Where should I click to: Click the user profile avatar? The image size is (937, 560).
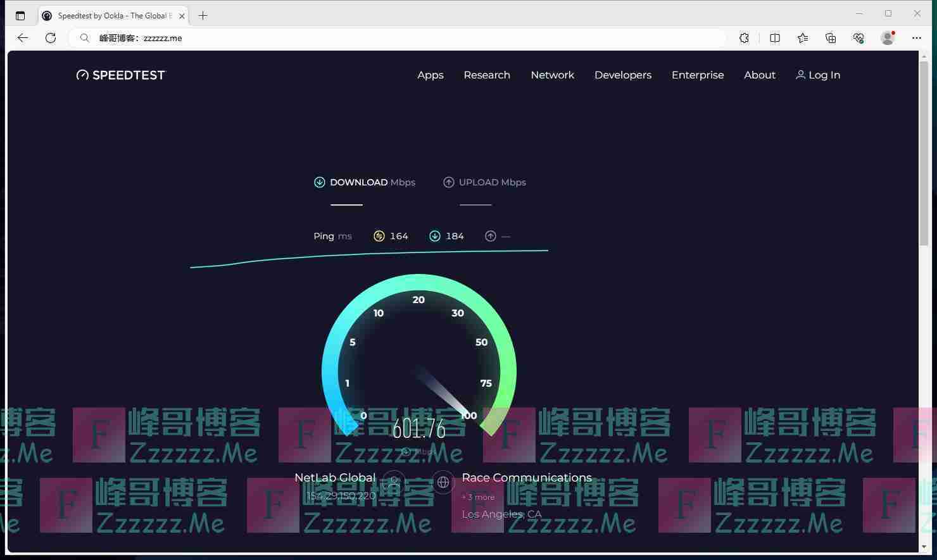[888, 38]
